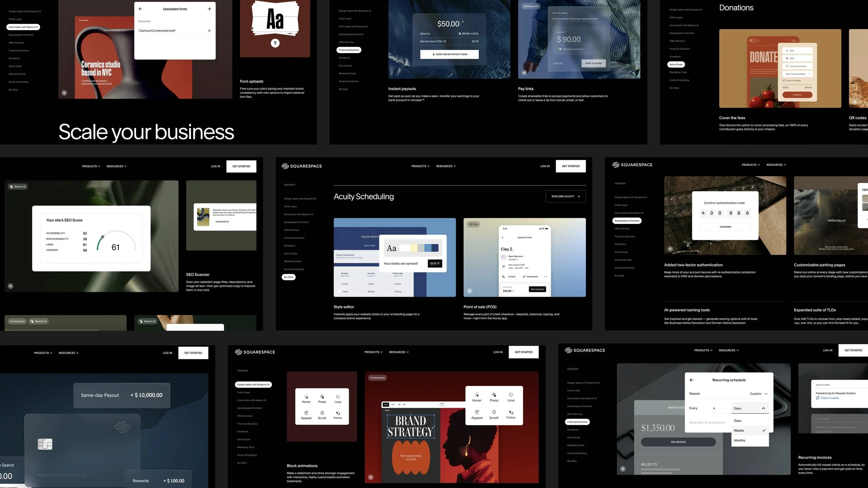Image resolution: width=868 pixels, height=488 pixels.
Task: Click the back arrow in Recurring schedule panel
Action: 691,380
